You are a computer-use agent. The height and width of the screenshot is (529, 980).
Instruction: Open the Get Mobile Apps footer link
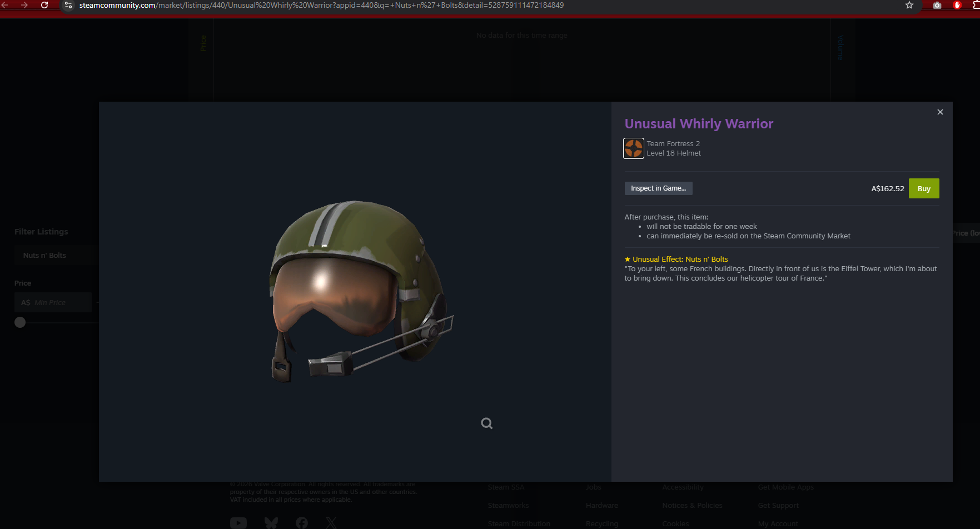(x=785, y=487)
